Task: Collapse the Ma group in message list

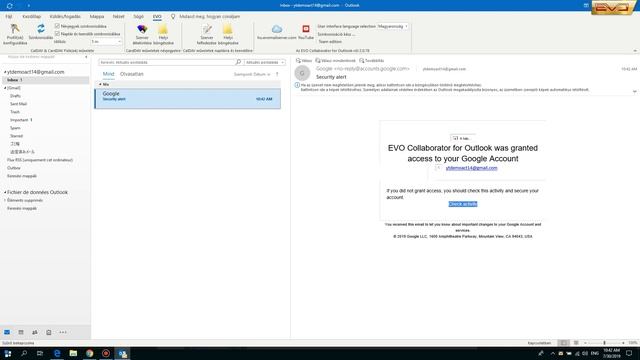Action: pyautogui.click(x=100, y=84)
